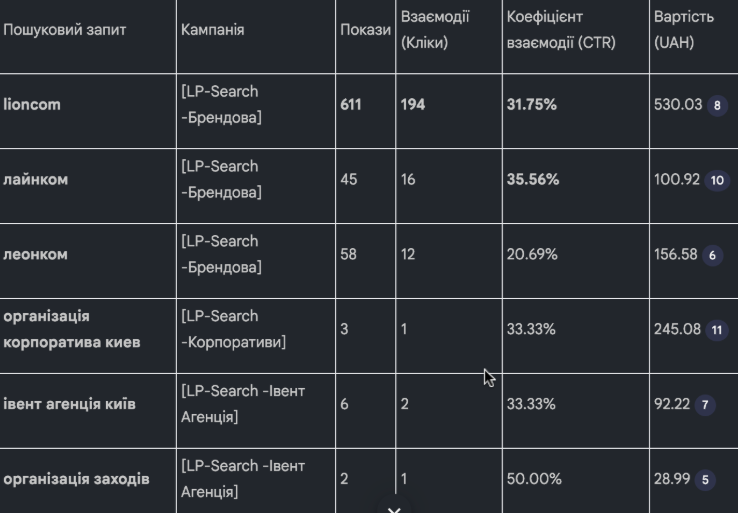Select the 31.75% CTR value
This screenshot has width=738, height=513.
(531, 104)
